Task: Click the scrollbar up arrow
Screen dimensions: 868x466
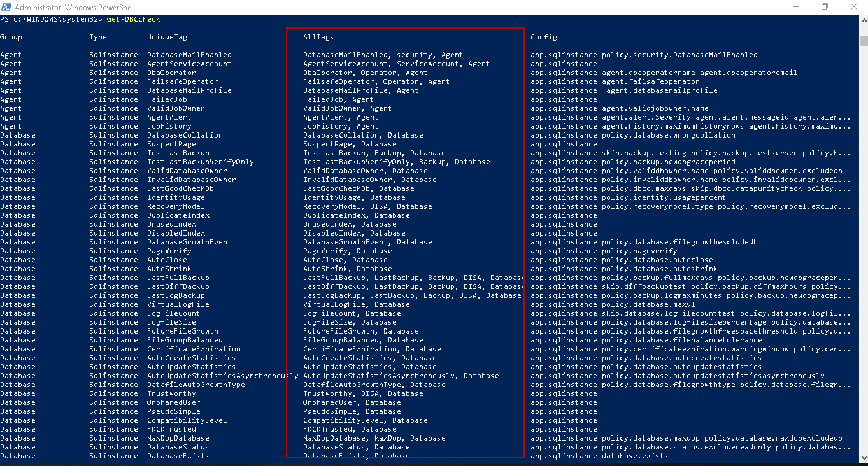Action: pos(863,20)
